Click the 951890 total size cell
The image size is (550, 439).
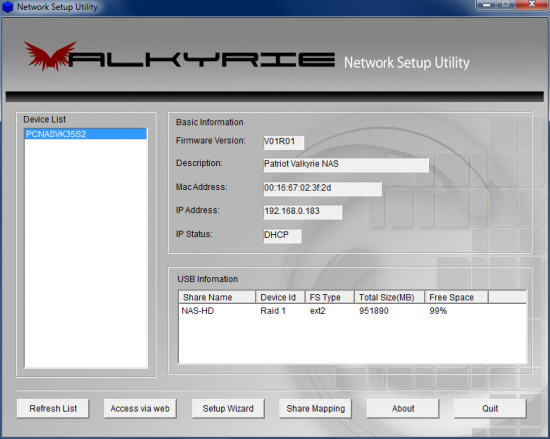click(x=374, y=311)
